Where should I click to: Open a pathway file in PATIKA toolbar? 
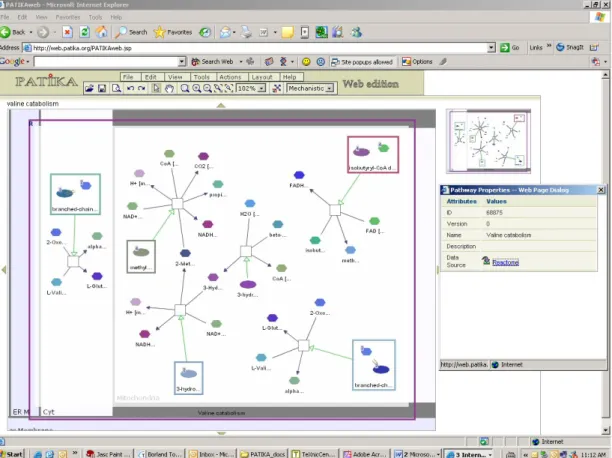coord(89,89)
